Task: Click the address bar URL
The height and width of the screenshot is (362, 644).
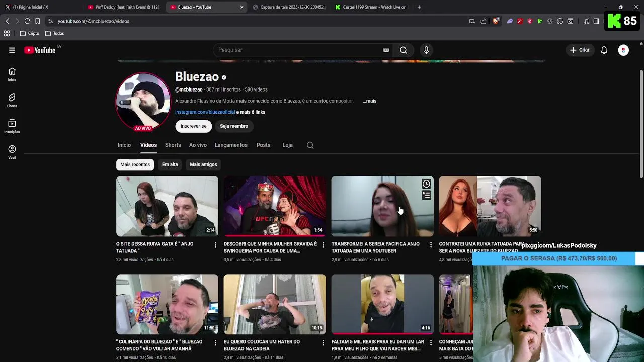Action: (x=93, y=21)
